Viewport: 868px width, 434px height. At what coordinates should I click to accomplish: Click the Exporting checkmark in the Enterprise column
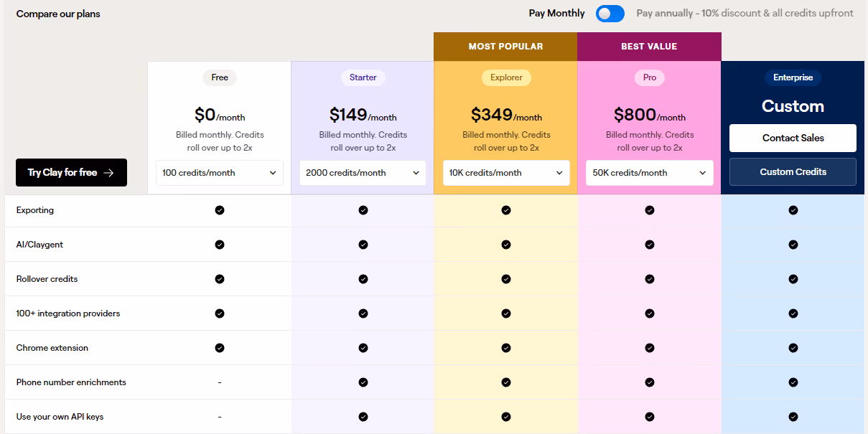[x=793, y=210]
